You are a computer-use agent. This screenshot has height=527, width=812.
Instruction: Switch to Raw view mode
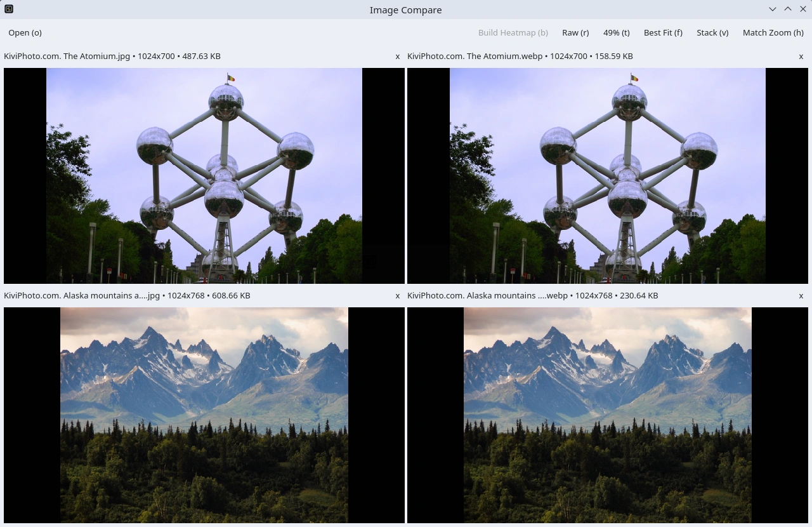click(x=575, y=32)
